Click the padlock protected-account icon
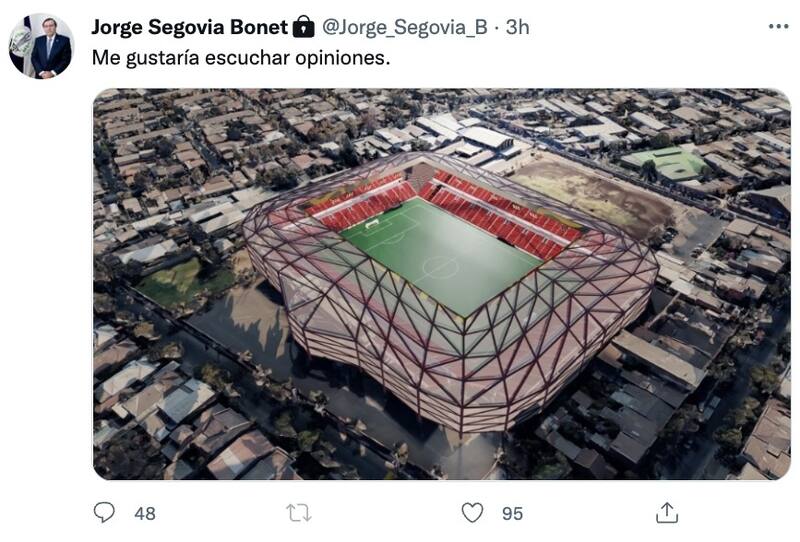Viewport: 800px width, 542px height. click(x=303, y=27)
